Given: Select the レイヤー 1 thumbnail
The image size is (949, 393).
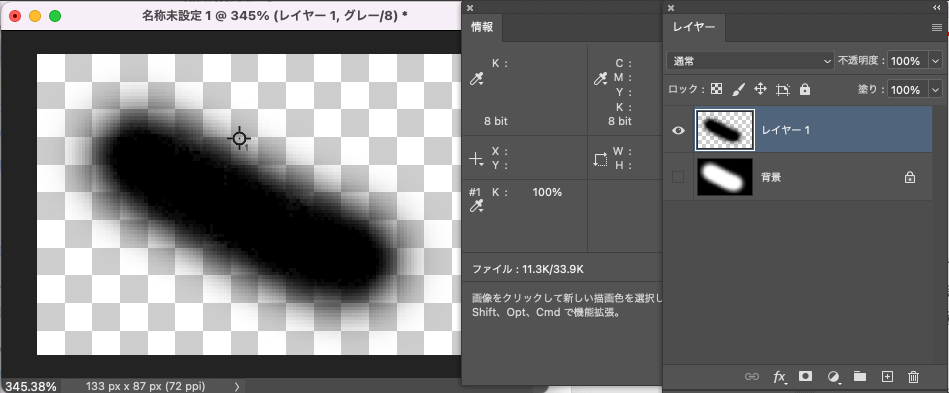Looking at the screenshot, I should pyautogui.click(x=725, y=130).
